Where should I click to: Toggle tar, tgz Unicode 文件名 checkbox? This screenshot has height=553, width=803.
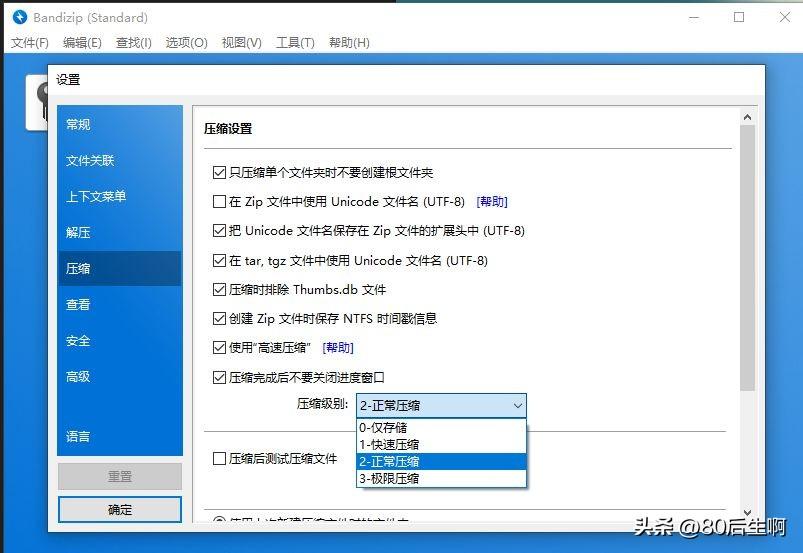[x=219, y=261]
